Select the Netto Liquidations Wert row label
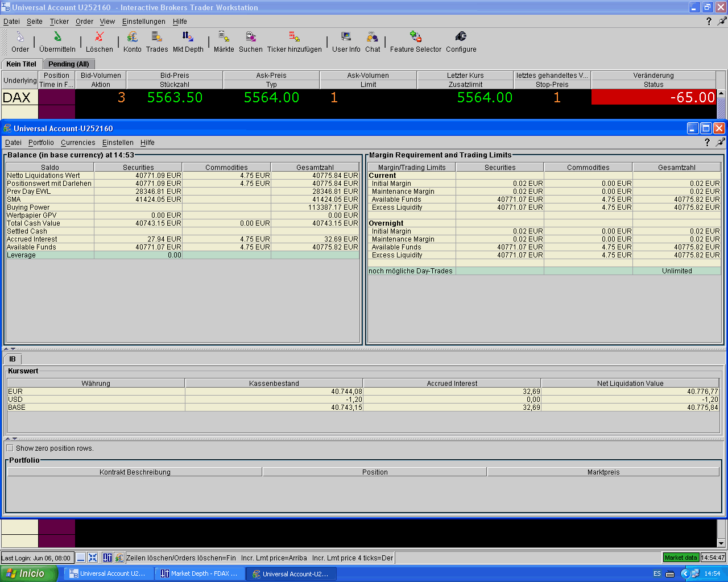Viewport: 728px width, 582px height. [43, 176]
